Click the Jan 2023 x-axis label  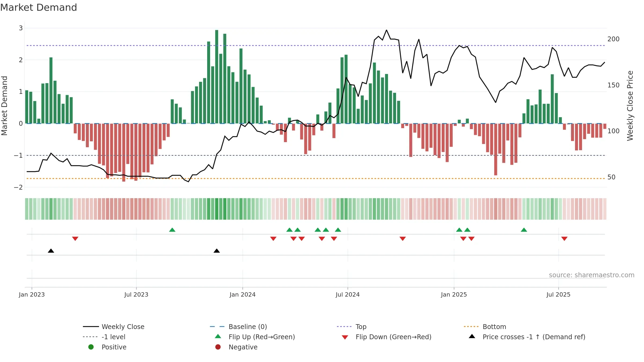pos(32,295)
